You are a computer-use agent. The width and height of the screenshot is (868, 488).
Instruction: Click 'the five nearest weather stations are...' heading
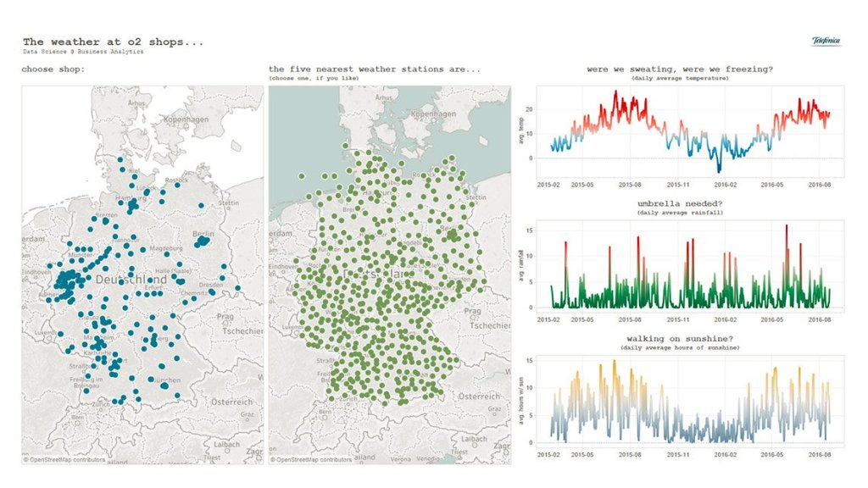click(x=375, y=69)
